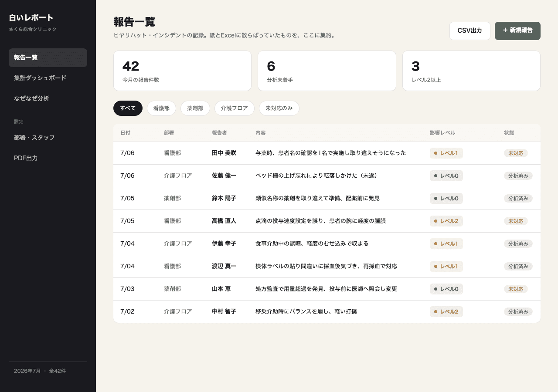
Task: Select reporter 山本 恵
Action: tap(221, 289)
